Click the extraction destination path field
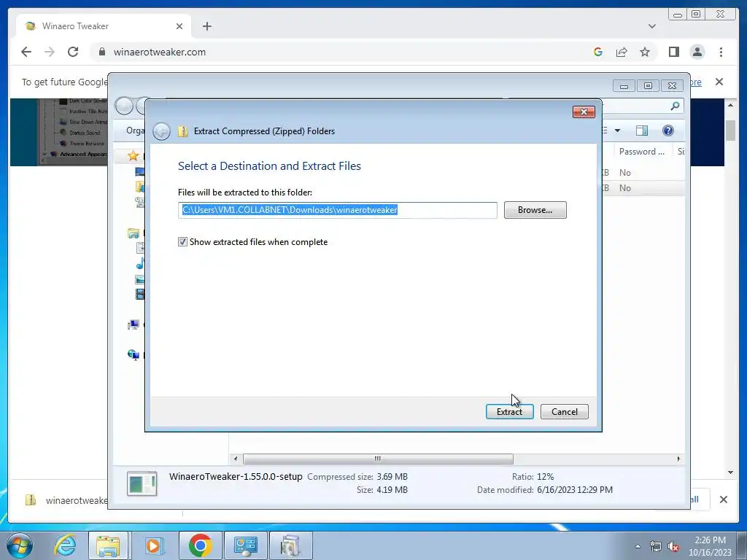This screenshot has height=560, width=747. click(337, 210)
